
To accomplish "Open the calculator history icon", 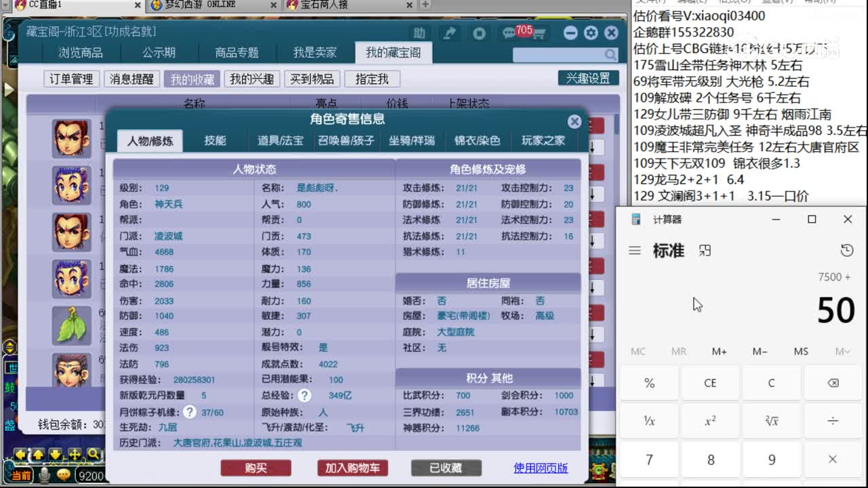I will pyautogui.click(x=846, y=250).
